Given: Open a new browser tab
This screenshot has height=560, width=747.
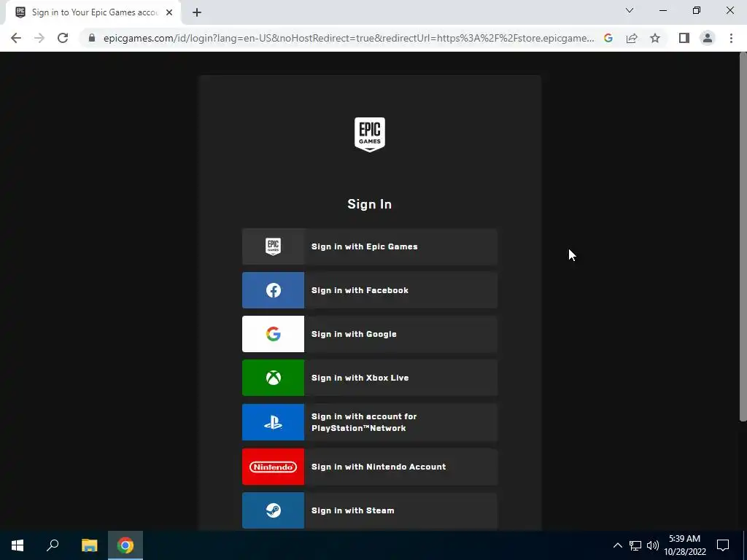Looking at the screenshot, I should tap(197, 12).
